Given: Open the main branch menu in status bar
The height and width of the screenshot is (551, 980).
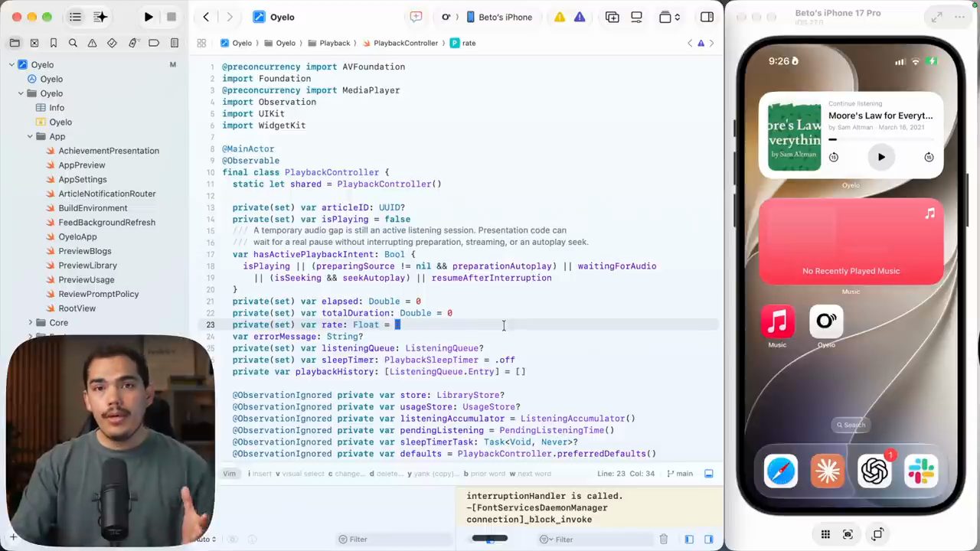Looking at the screenshot, I should [681, 474].
